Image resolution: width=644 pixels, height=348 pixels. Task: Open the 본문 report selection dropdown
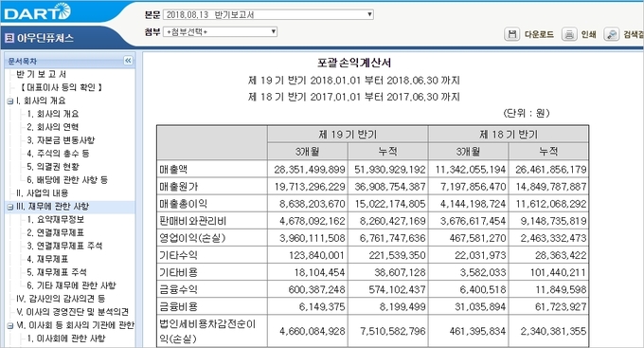point(268,15)
